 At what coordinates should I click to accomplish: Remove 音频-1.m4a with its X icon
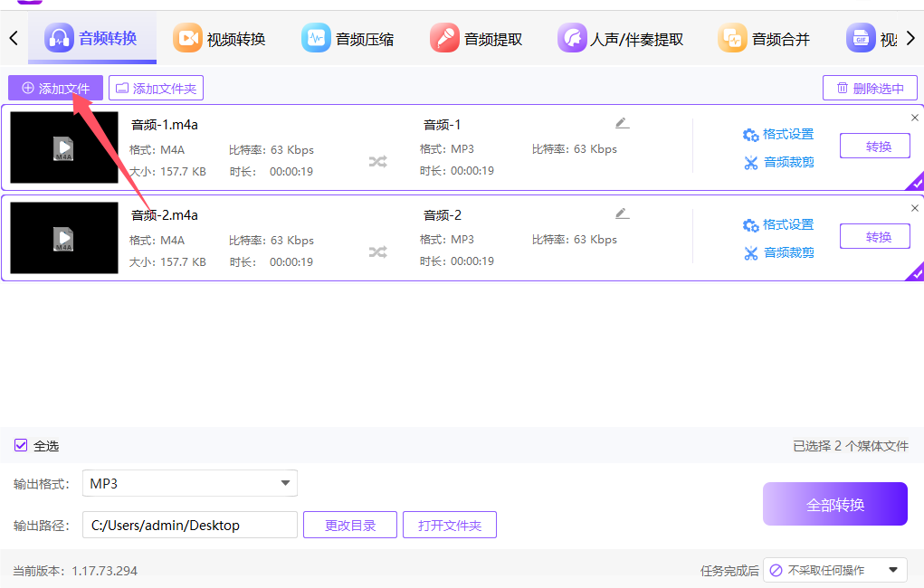coord(915,118)
